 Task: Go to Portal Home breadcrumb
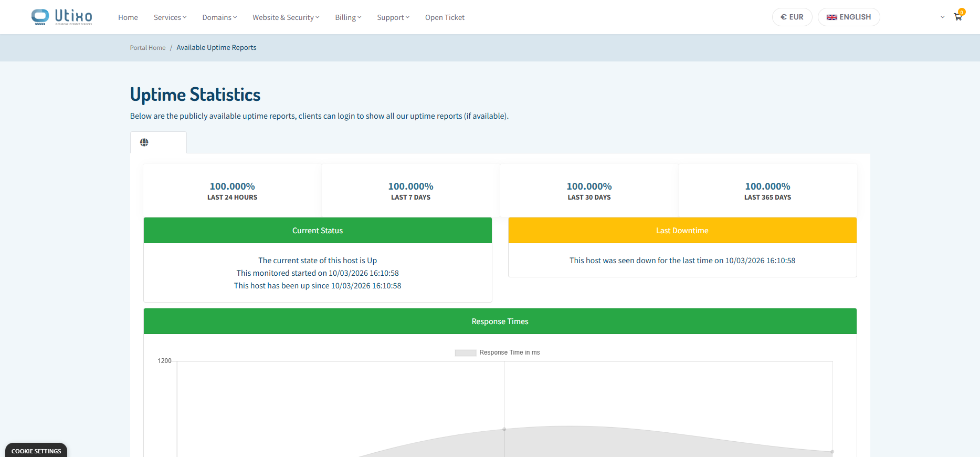147,48
